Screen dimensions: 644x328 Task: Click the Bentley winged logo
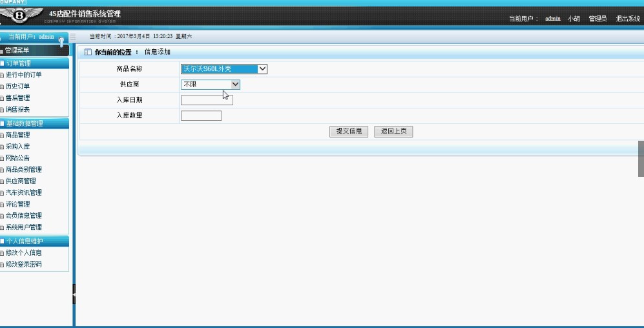(20, 15)
